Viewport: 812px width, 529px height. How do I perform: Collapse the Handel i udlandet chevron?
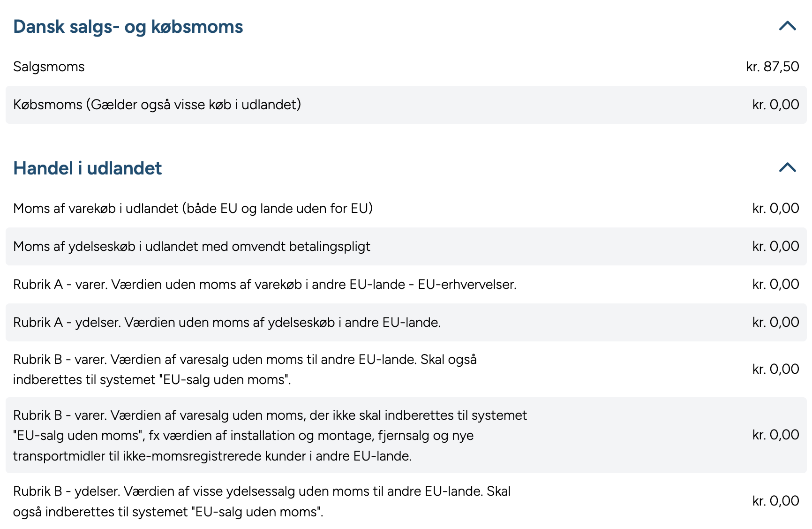[x=787, y=167]
